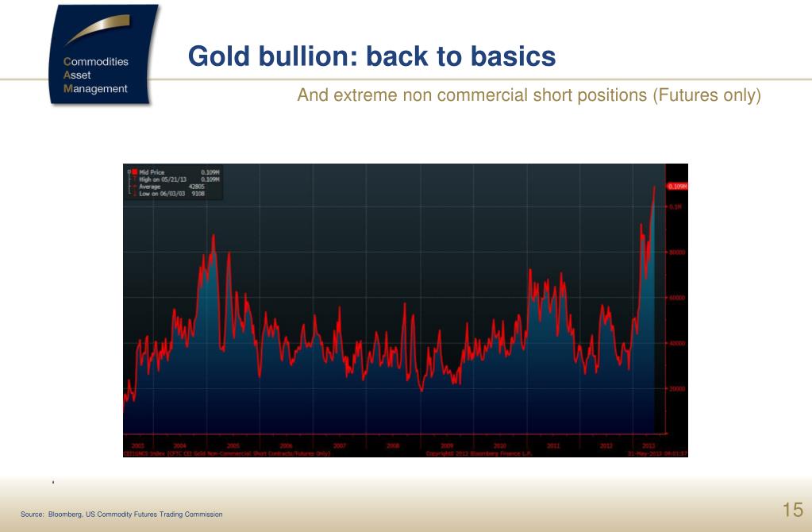Click the red 0.109M price tag on axis

tap(677, 187)
